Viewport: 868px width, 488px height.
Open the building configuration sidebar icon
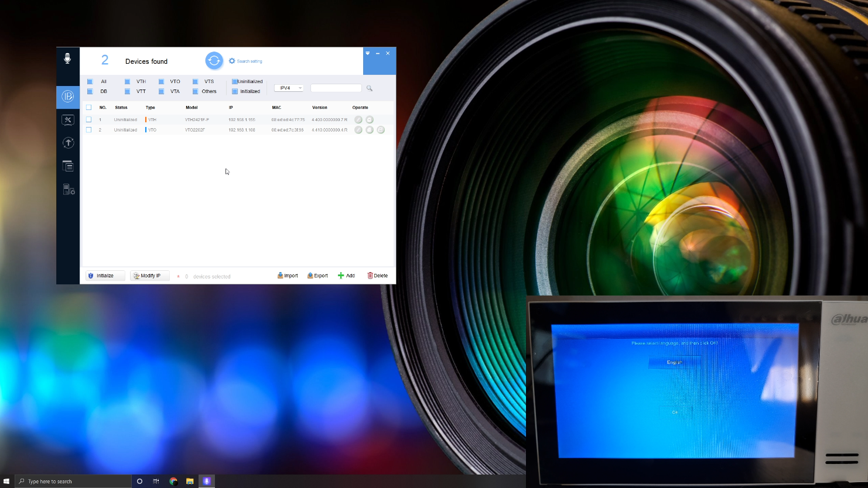[68, 189]
